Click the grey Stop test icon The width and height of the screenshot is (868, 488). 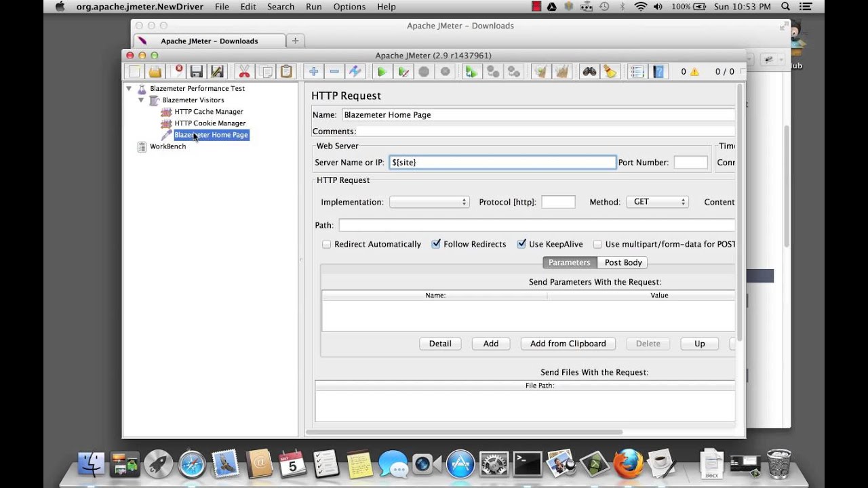coord(425,71)
